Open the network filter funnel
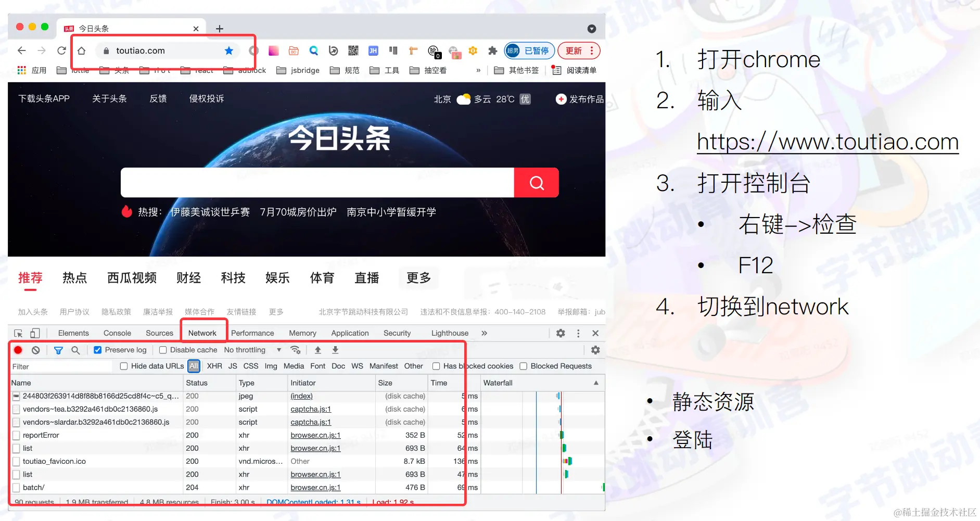 coord(58,350)
